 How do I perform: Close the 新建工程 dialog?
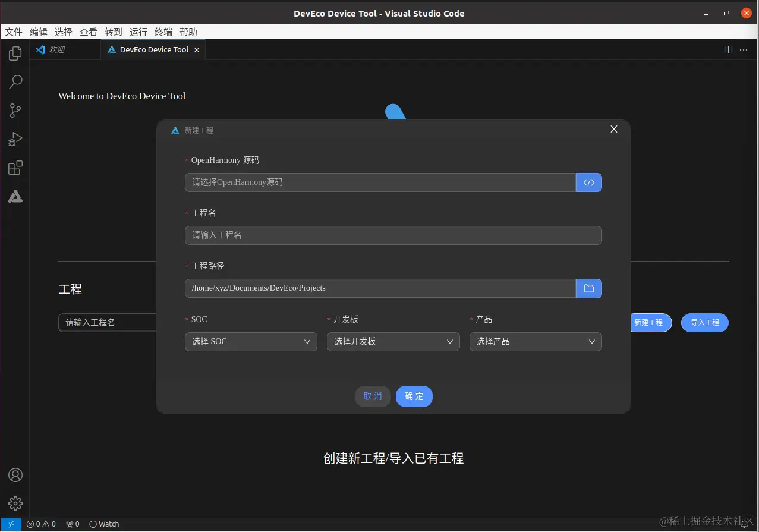tap(614, 129)
